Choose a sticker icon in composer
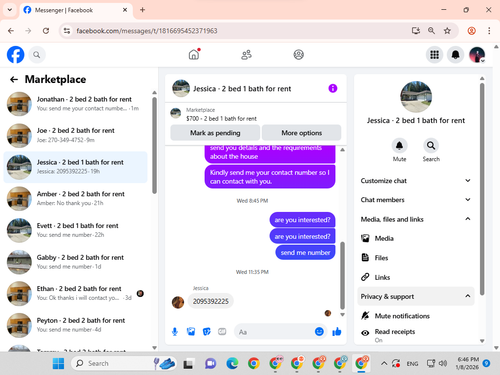This screenshot has width=500, height=375. pyautogui.click(x=207, y=332)
